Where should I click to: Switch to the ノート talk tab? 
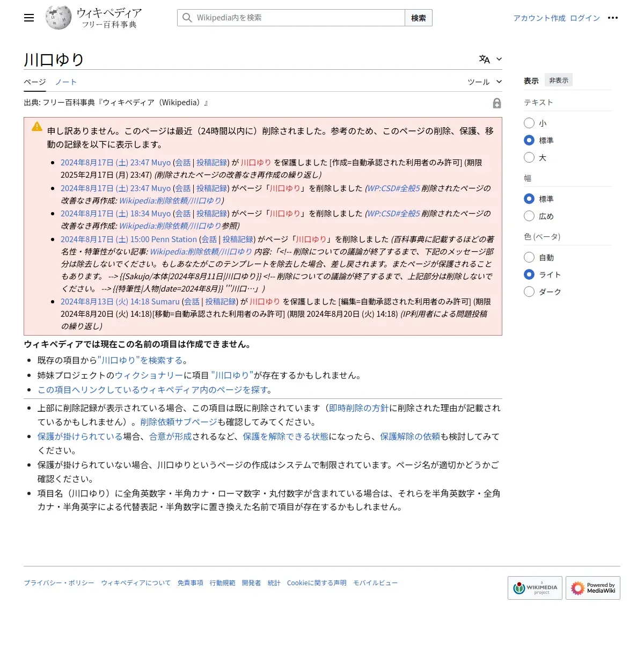click(x=66, y=82)
